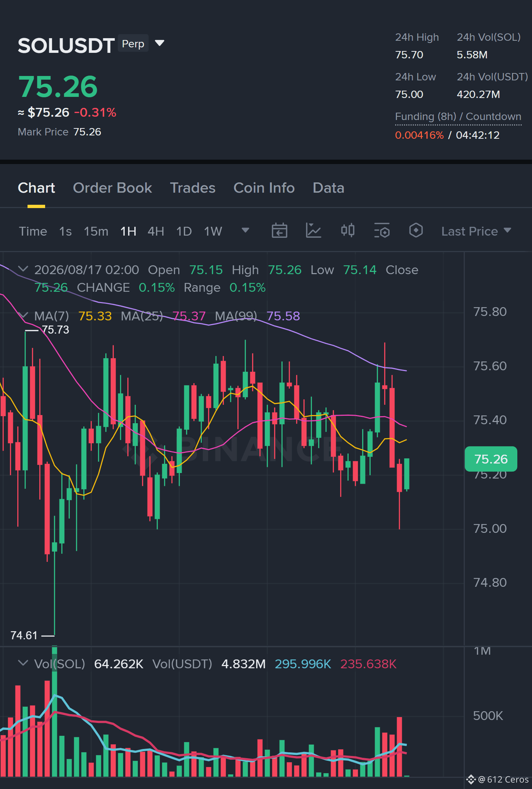Click the Perp contract label
This screenshot has height=789, width=532.
point(133,44)
